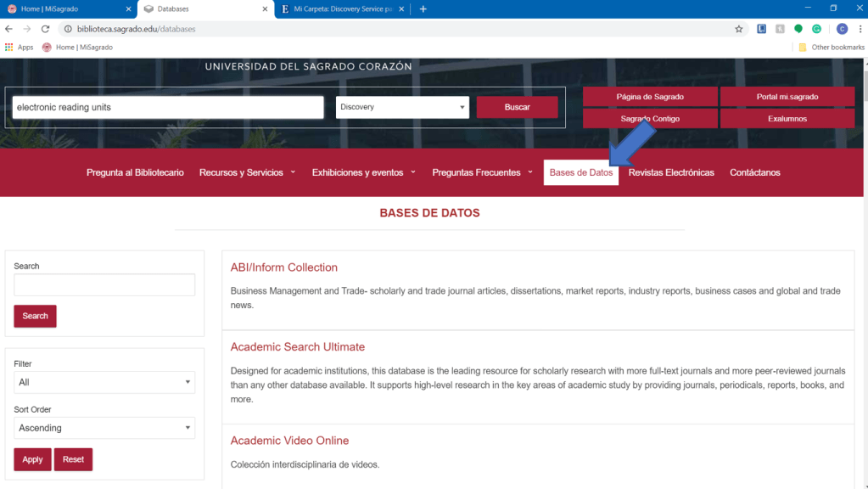Click the Grammarly extension icon
This screenshot has height=489, width=868.
pos(816,29)
